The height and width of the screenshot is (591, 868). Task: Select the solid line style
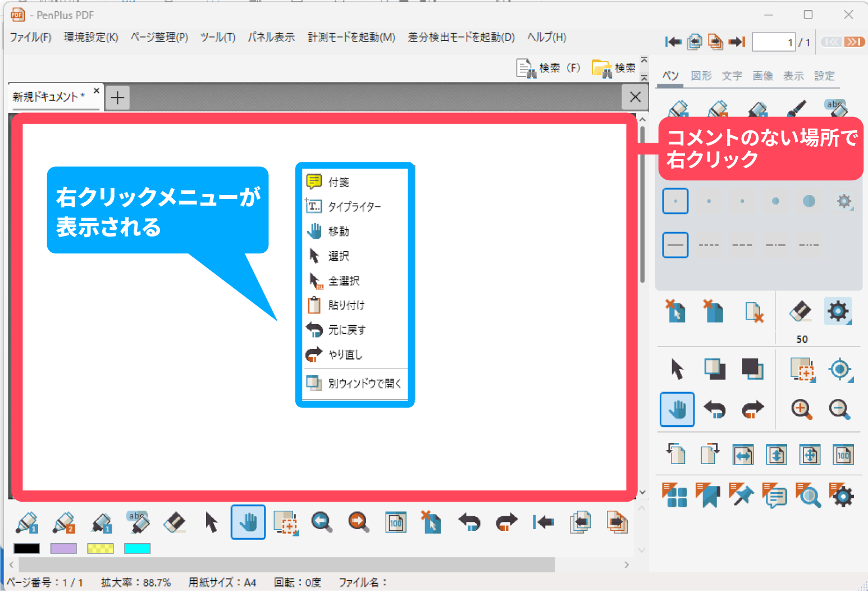675,245
